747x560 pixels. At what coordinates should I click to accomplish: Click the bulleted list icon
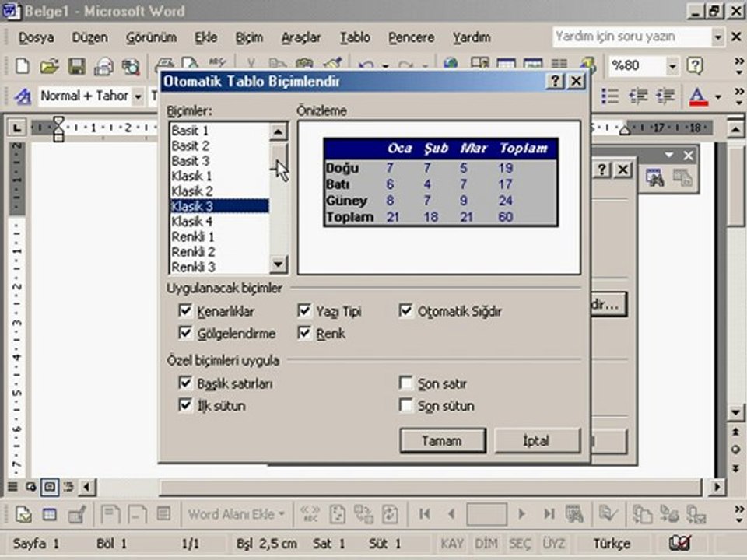610,96
